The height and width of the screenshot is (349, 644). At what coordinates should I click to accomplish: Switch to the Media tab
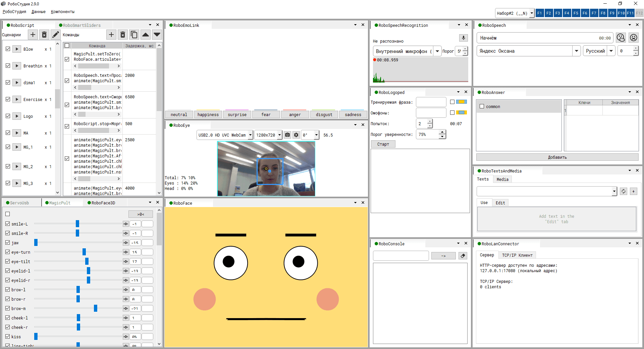click(502, 179)
